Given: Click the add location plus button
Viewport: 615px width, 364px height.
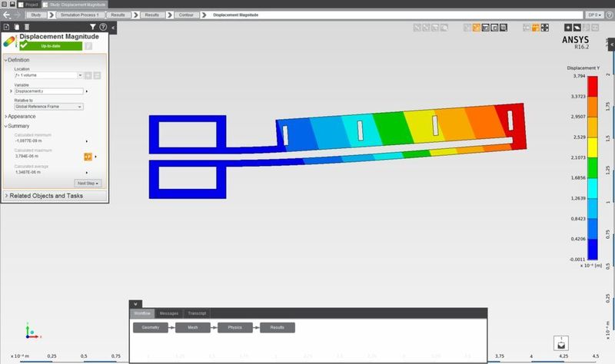Looking at the screenshot, I should click(x=88, y=75).
